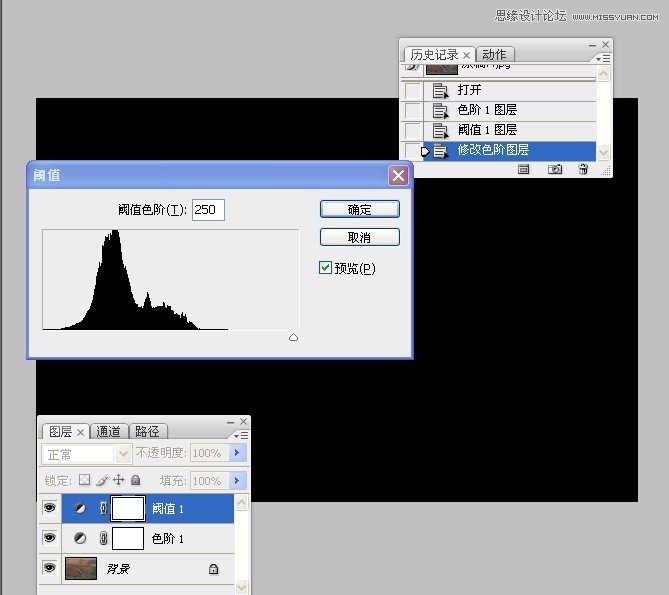Click the 打开 history state icon

(x=440, y=90)
